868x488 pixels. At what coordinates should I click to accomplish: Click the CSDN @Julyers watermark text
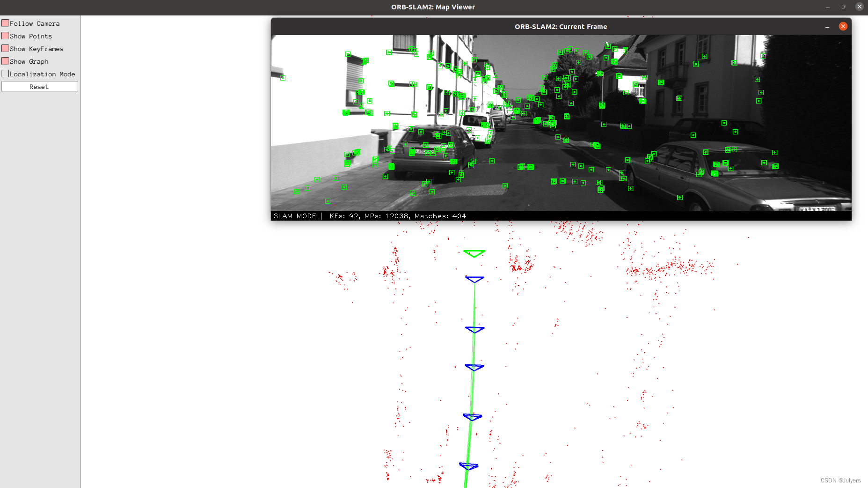coord(840,480)
